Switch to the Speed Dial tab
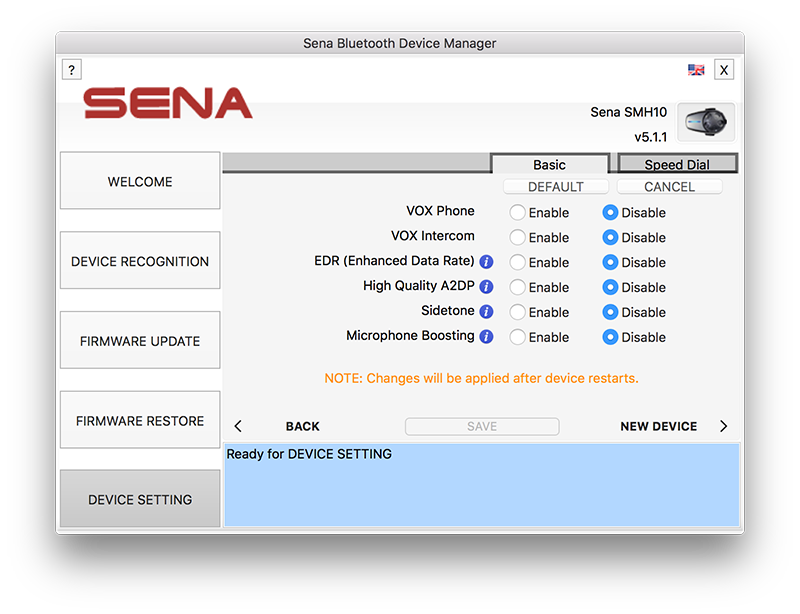 677,164
